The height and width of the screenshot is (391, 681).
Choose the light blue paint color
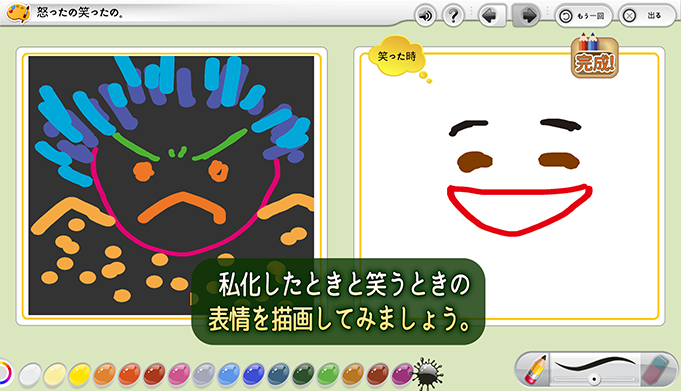pos(228,374)
